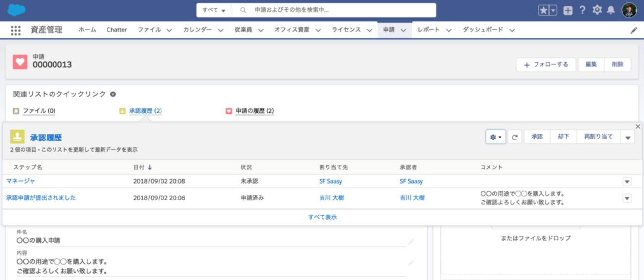Click the notifications bell icon
644x280 pixels.
coord(611,10)
